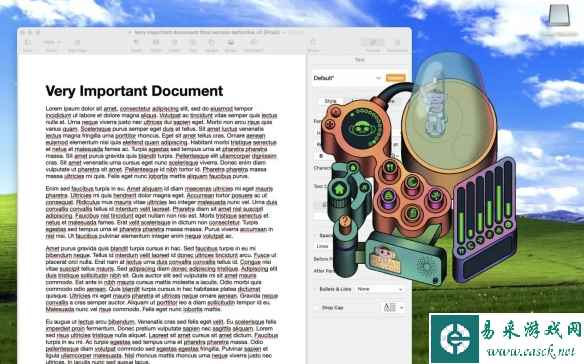Open the drop cap style dropdown
The height and width of the screenshot is (364, 584).
coord(394,308)
